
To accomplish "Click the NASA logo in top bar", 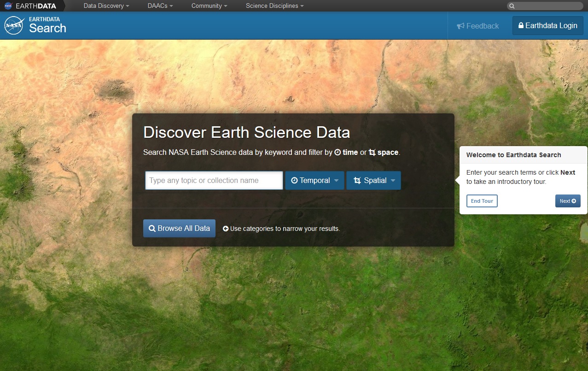I will tap(8, 6).
